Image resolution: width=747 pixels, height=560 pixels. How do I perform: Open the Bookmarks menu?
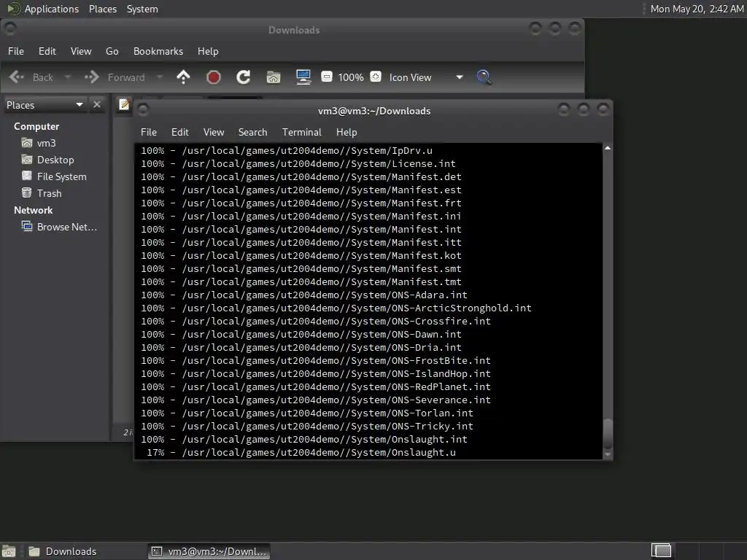158,51
